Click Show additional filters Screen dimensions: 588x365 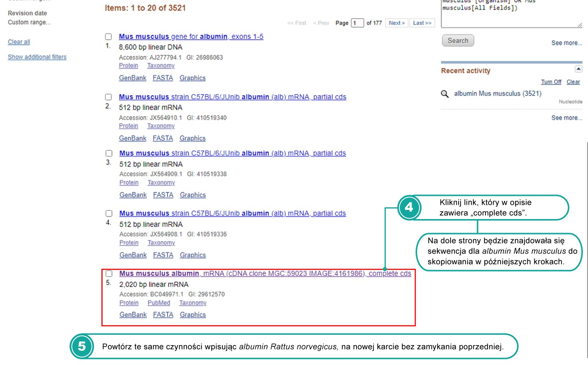tap(37, 57)
